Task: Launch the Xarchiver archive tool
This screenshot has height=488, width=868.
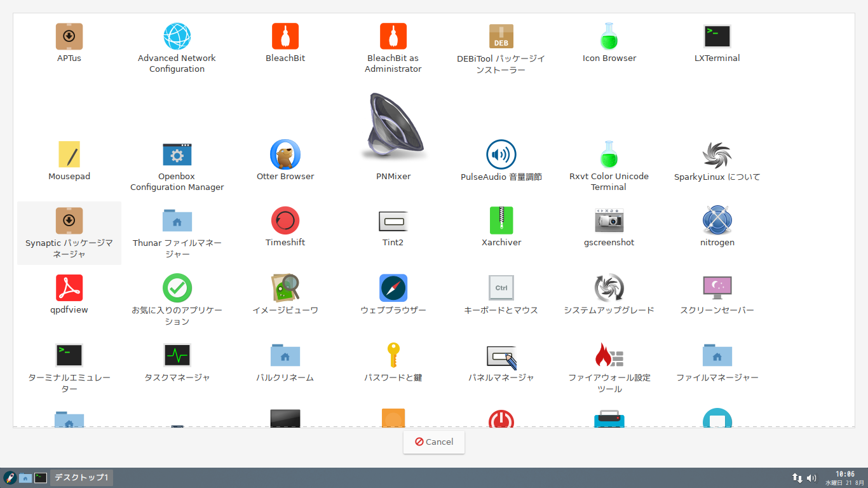Action: pyautogui.click(x=501, y=220)
